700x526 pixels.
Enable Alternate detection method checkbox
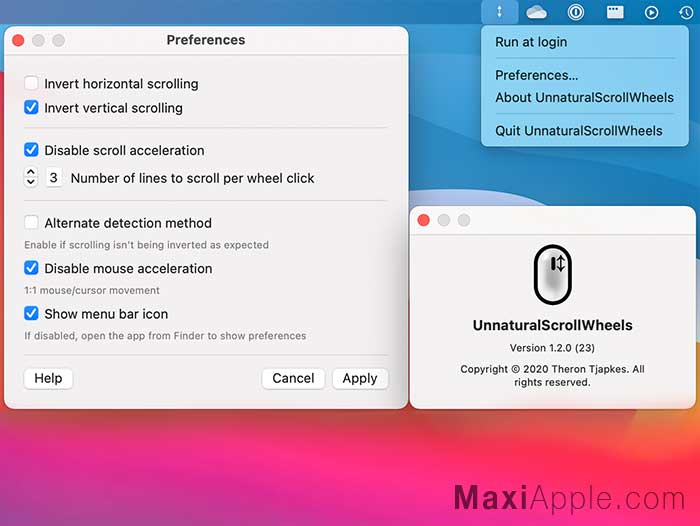[31, 222]
